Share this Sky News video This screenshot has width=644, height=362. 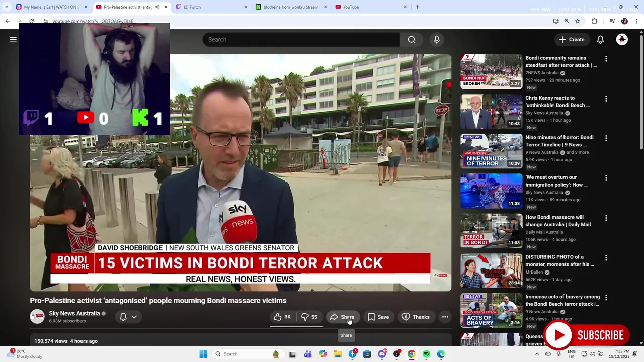(342, 317)
